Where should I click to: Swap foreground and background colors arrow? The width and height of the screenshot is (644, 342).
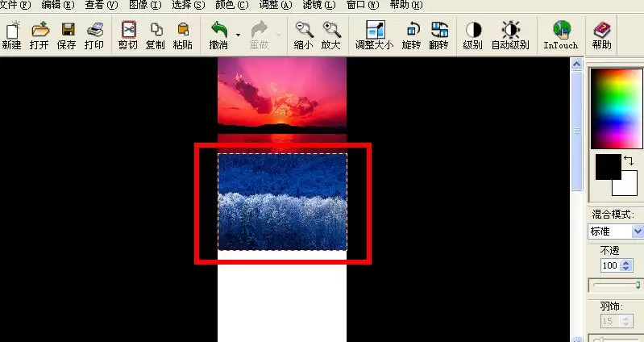tap(629, 160)
